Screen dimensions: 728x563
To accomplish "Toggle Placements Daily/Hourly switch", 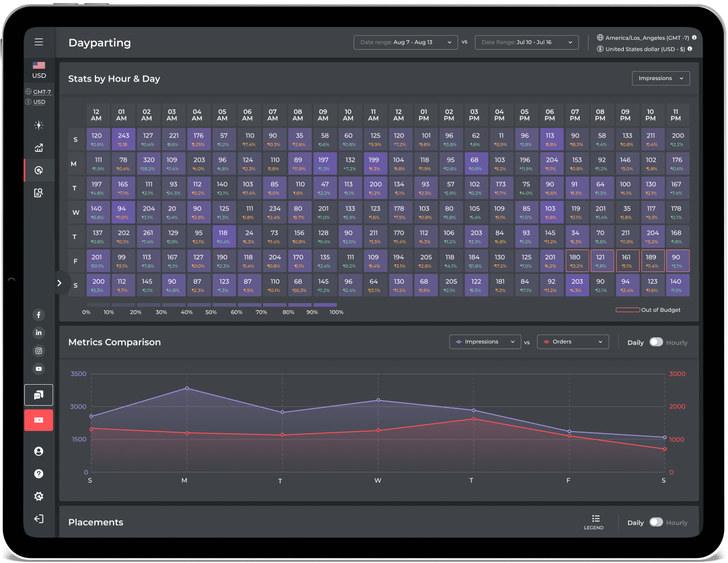I will [656, 522].
